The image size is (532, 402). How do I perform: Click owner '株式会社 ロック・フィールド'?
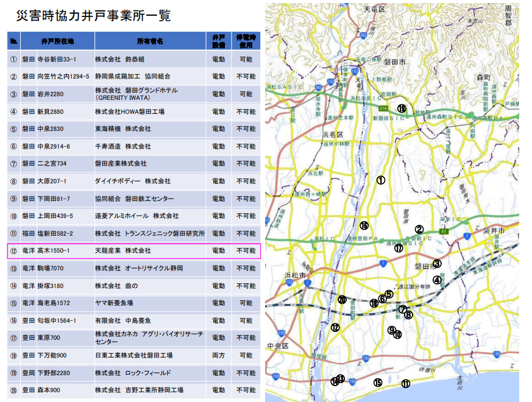(x=133, y=373)
